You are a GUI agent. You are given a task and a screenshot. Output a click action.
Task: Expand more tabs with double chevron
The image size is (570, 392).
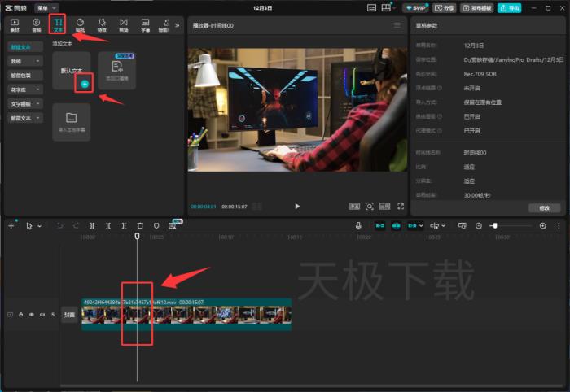[x=178, y=24]
